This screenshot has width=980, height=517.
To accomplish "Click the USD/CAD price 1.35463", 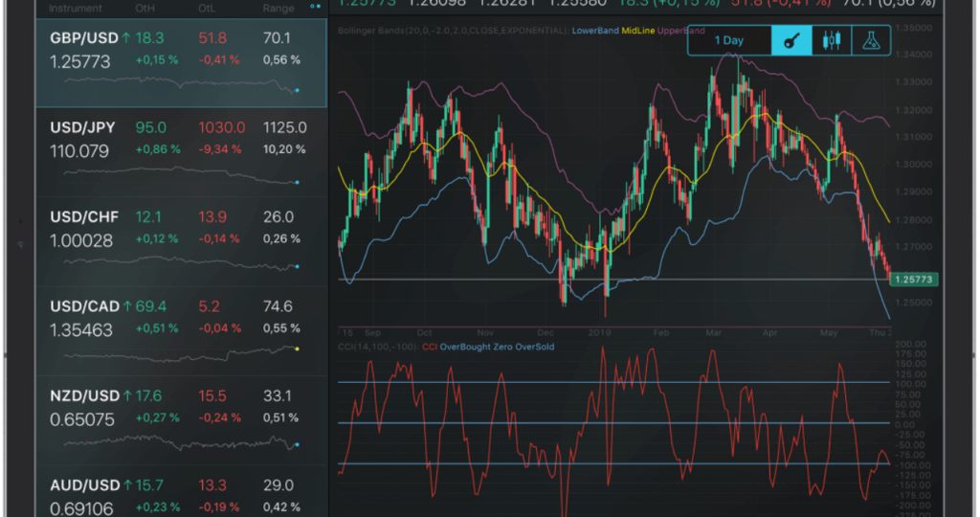I will point(81,330).
